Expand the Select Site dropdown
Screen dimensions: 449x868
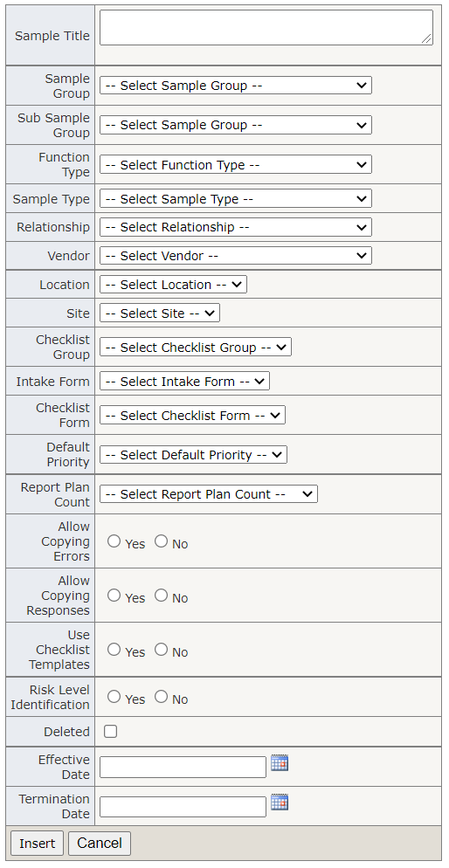160,313
